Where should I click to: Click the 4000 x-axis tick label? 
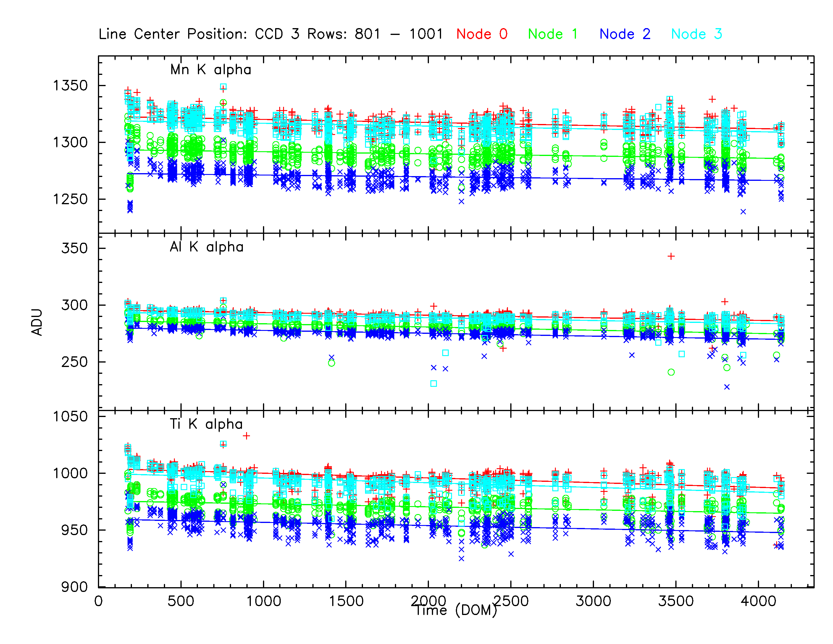[x=758, y=601]
